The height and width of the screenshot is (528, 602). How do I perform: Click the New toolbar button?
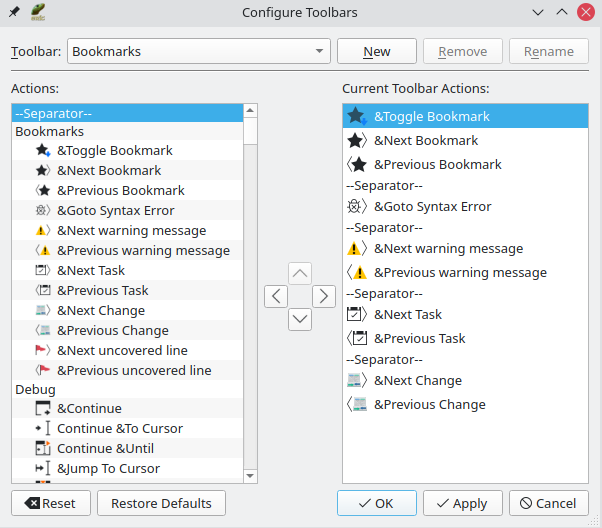click(x=377, y=51)
